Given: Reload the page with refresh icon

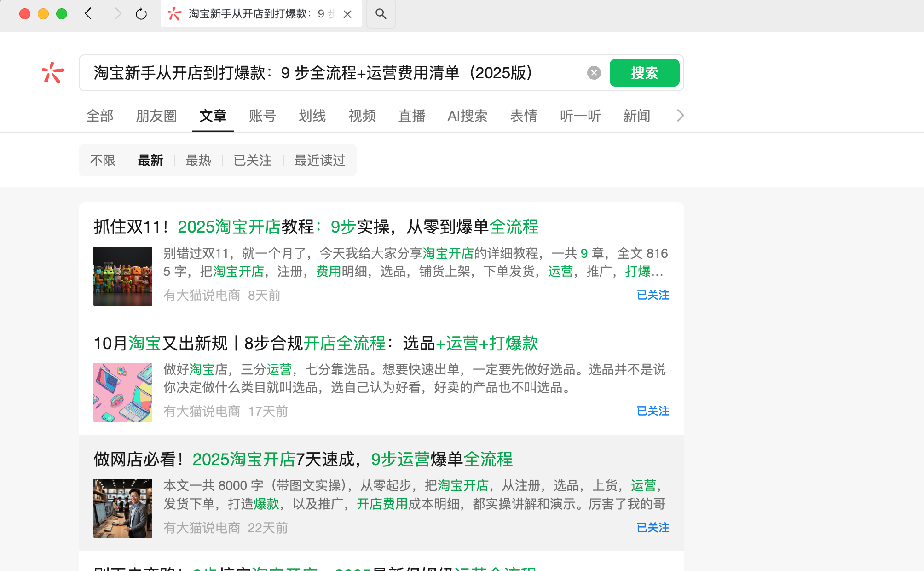Looking at the screenshot, I should (x=141, y=14).
